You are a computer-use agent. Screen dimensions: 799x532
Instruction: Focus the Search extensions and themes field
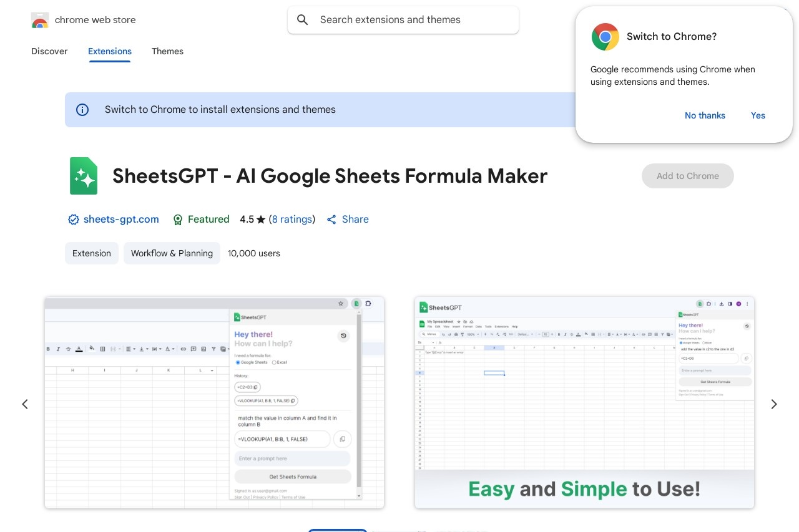(x=403, y=20)
